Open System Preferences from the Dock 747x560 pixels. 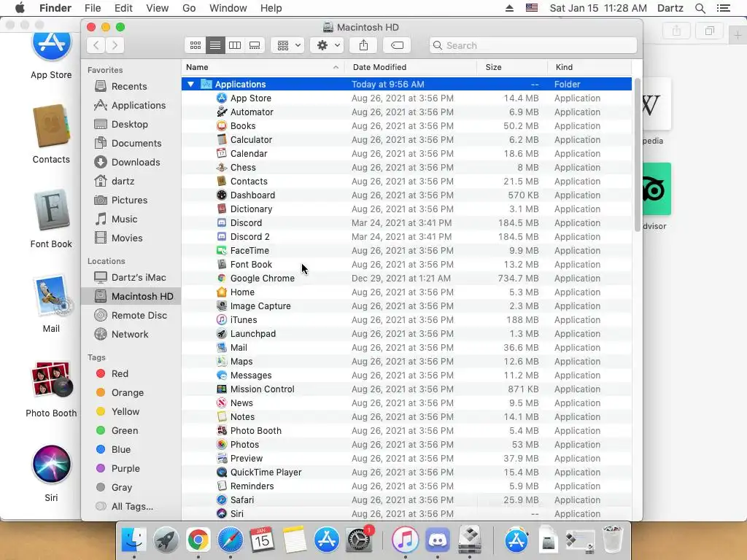pos(359,540)
